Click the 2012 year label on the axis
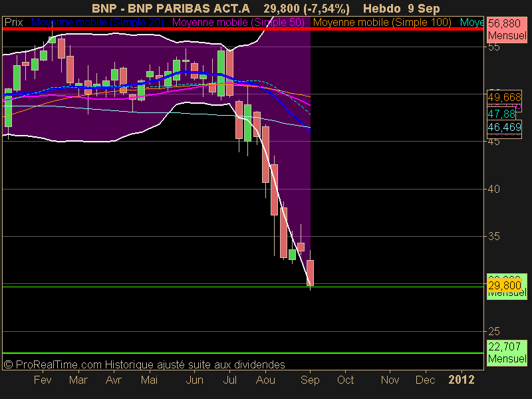The image size is (532, 399). click(462, 380)
